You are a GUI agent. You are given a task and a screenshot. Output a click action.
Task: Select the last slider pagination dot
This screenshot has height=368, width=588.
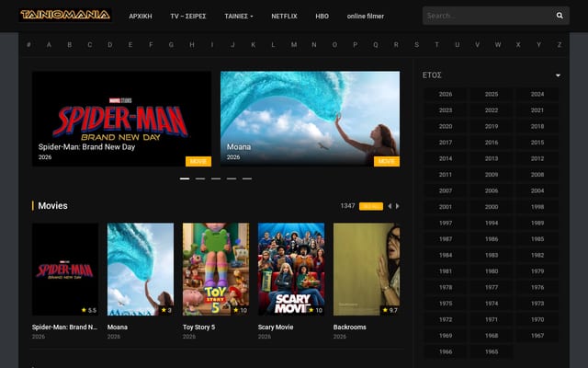point(247,178)
